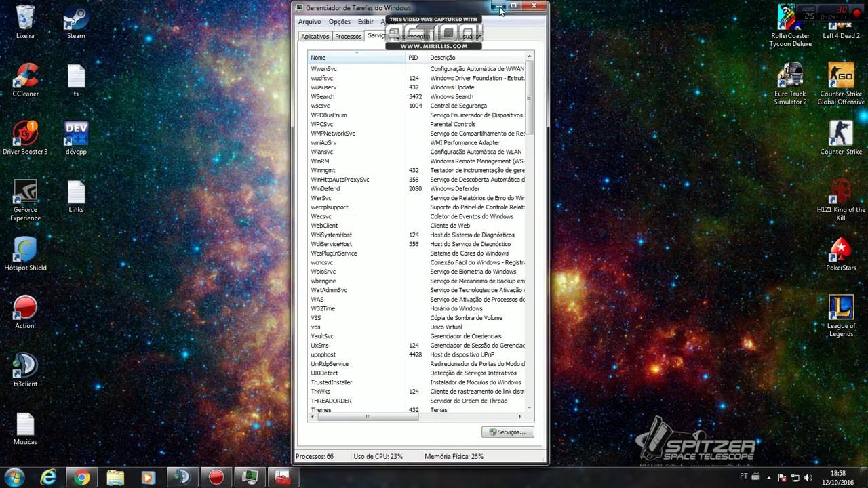
Task: Select the upnphost service row
Action: point(416,354)
